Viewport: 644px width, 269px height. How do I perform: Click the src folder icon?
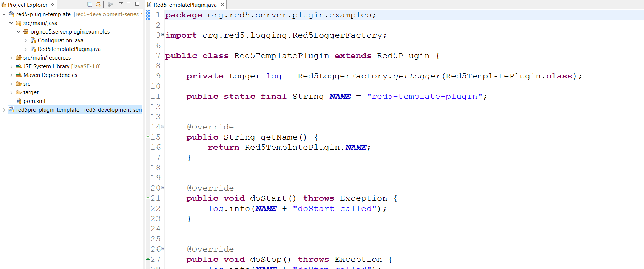(19, 84)
